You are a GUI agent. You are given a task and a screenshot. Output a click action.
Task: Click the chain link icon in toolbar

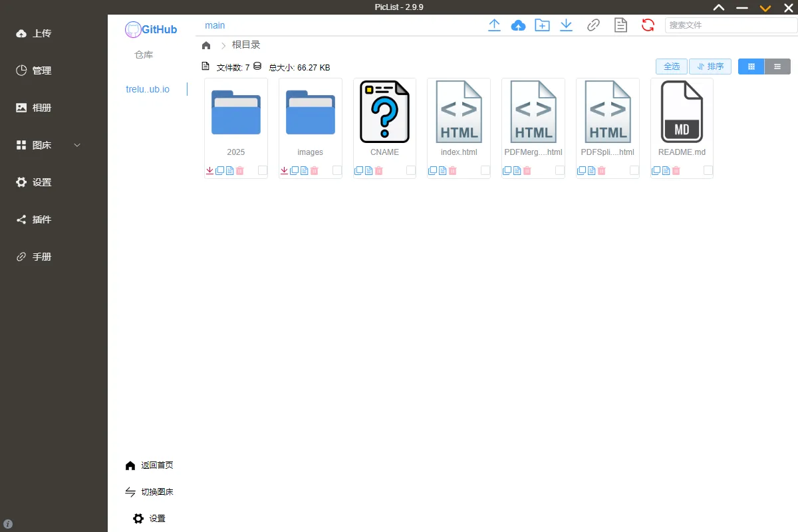click(593, 25)
